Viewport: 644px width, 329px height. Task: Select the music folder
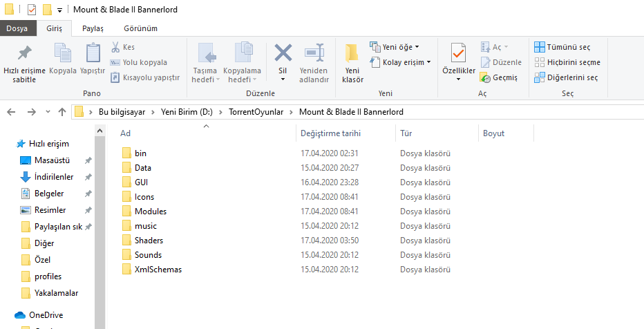[146, 226]
